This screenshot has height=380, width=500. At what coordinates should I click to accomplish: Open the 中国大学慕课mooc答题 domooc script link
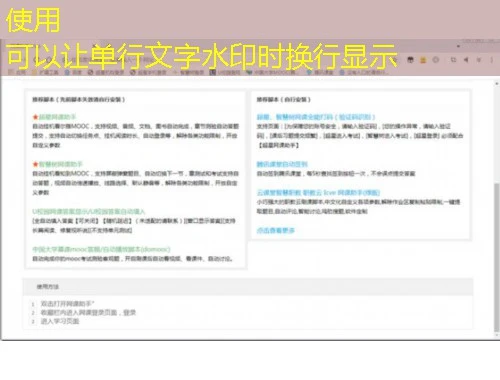(101, 249)
